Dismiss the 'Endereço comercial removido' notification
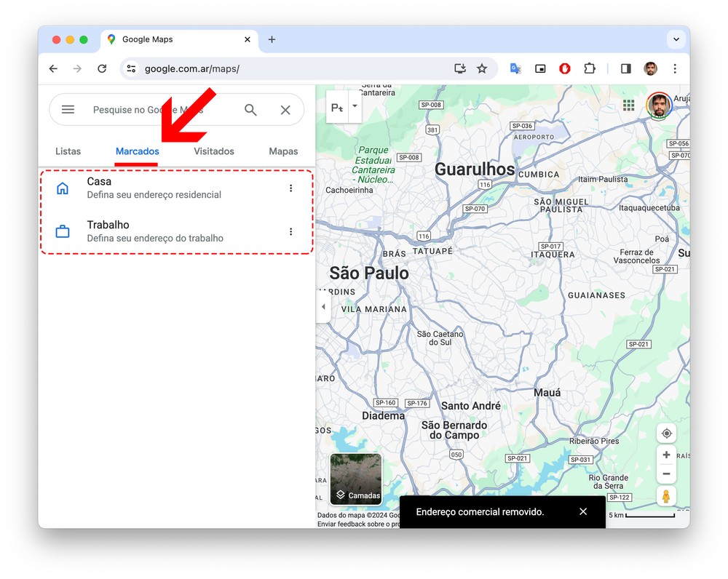The image size is (728, 579). click(583, 511)
